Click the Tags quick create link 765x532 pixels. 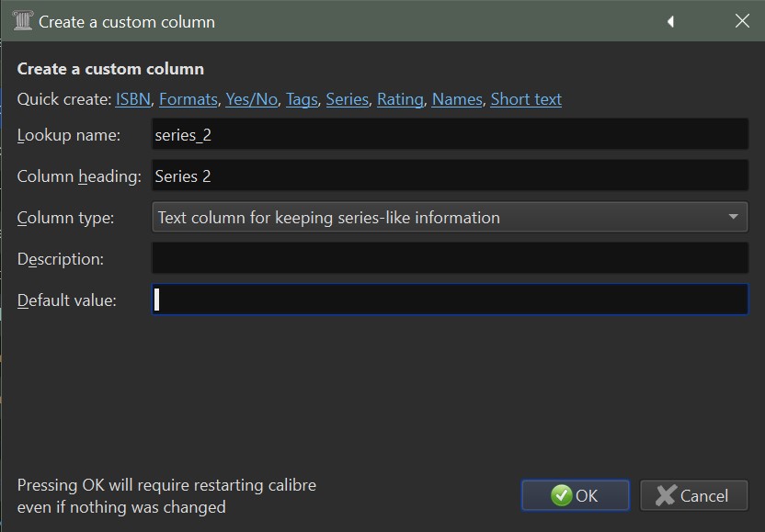pyautogui.click(x=302, y=99)
